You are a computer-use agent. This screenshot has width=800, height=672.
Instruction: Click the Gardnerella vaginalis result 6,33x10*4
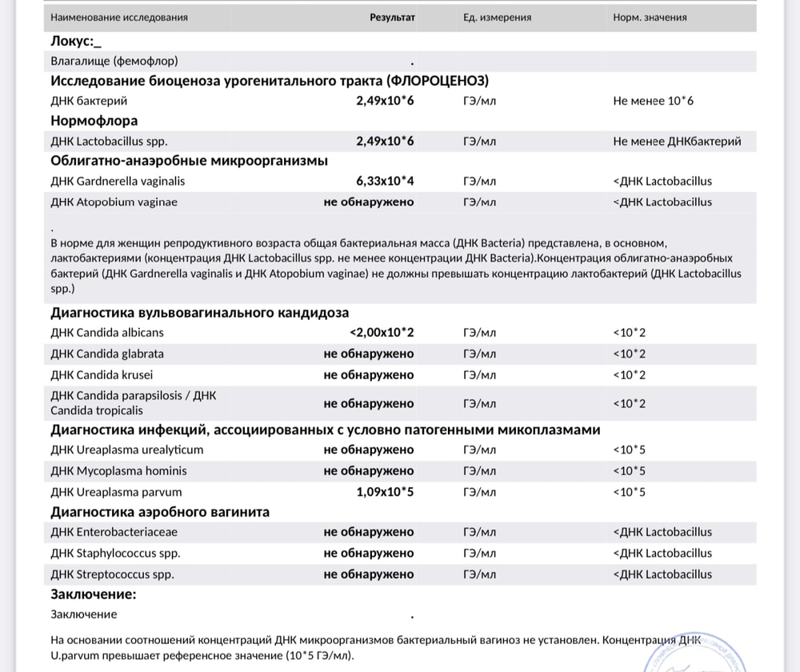[x=385, y=182]
